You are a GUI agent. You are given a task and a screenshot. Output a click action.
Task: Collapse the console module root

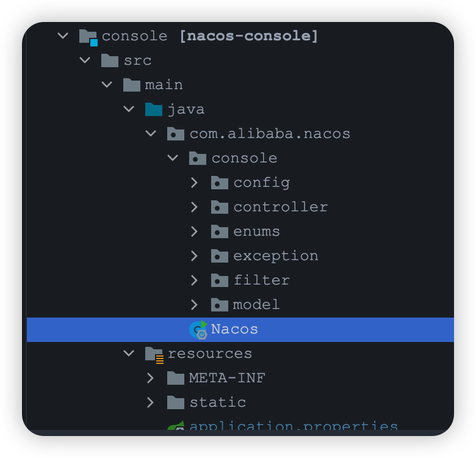[63, 36]
